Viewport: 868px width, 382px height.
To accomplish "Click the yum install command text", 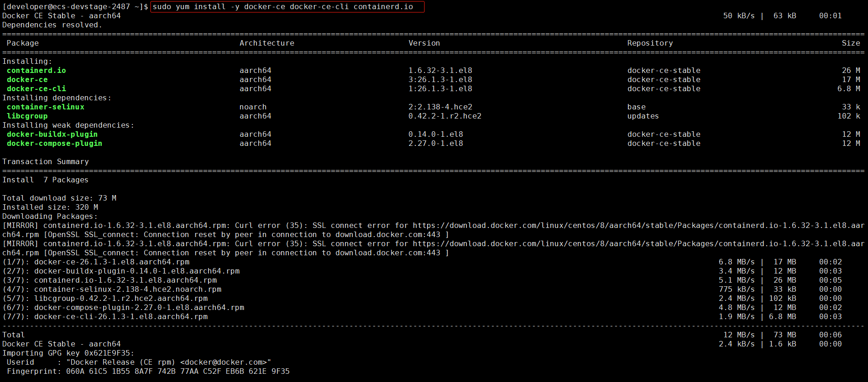I will pos(283,7).
